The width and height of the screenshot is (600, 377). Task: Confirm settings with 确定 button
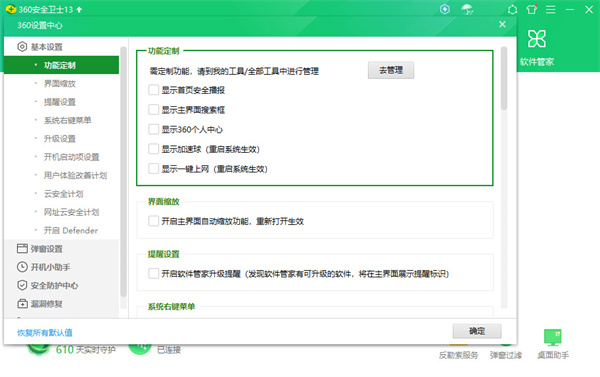477,331
